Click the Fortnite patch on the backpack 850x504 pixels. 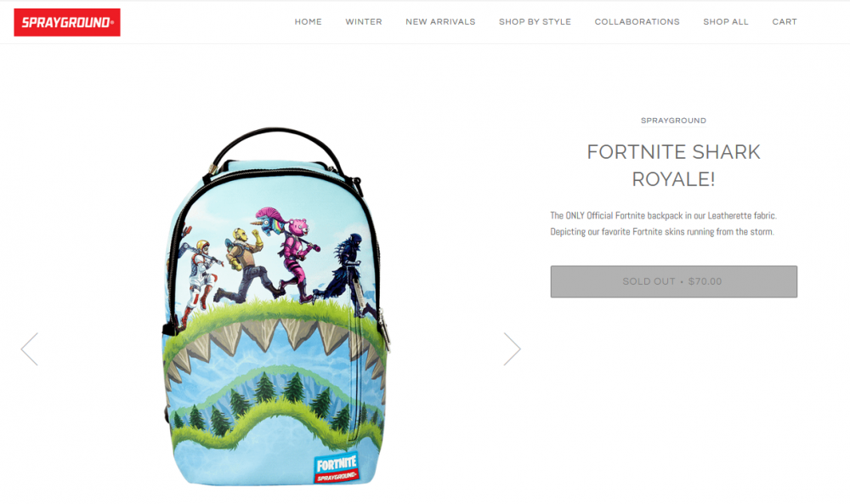(337, 467)
